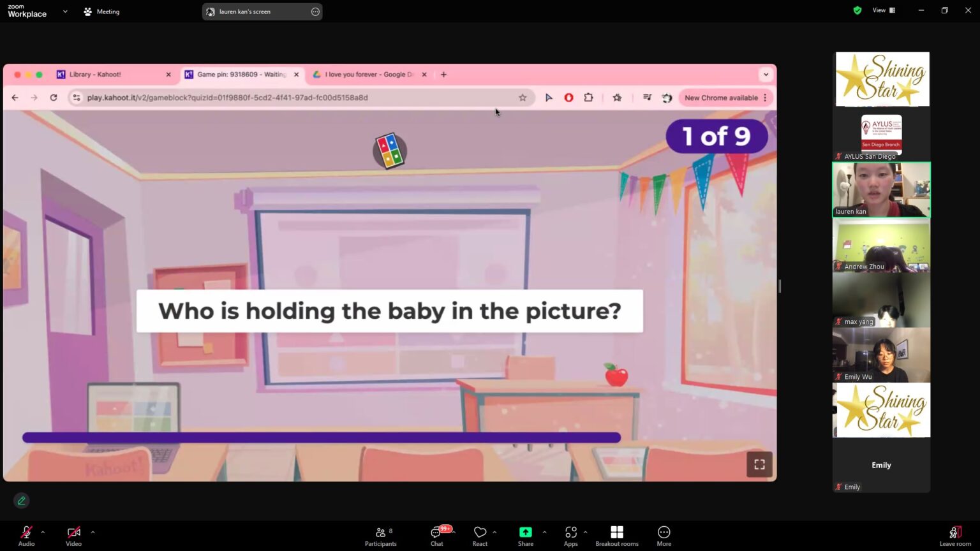
Task: Click the lower Shining Star participant tile
Action: pyautogui.click(x=881, y=410)
